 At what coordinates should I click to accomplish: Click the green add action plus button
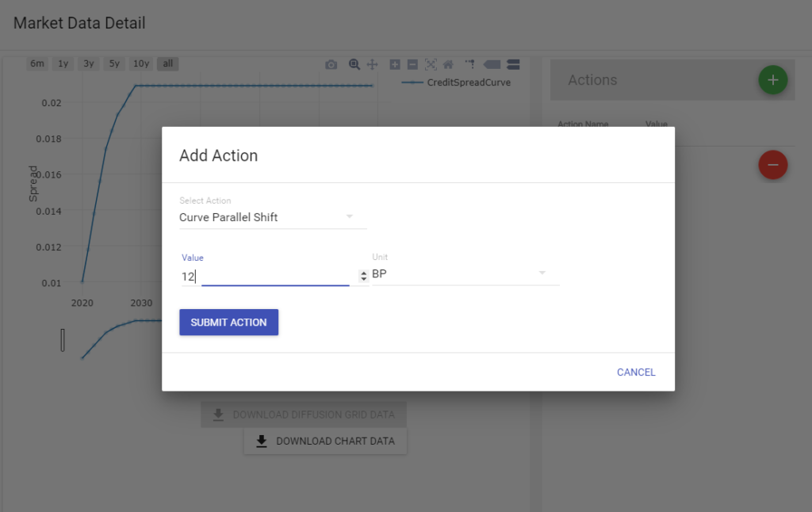(x=772, y=80)
